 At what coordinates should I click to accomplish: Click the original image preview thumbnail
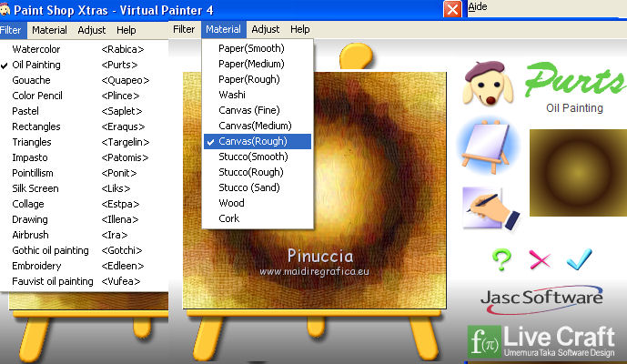click(x=578, y=173)
